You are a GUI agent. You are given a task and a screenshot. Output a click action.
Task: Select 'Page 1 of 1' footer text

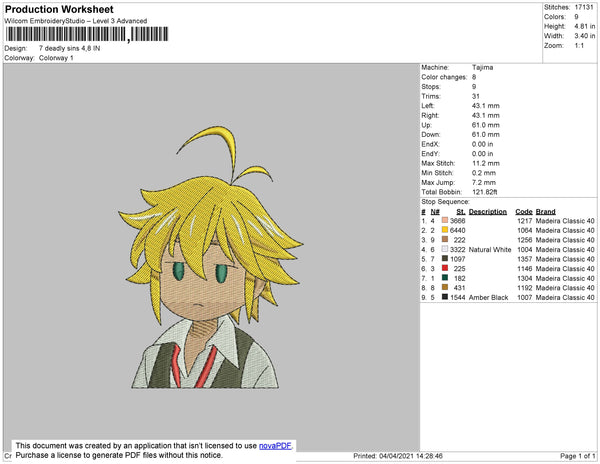[x=577, y=456]
